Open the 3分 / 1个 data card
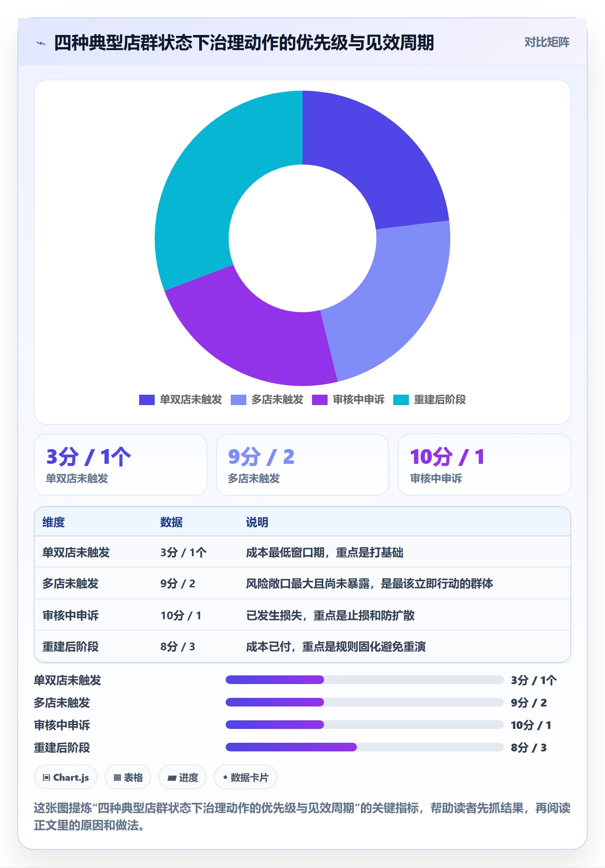Image resolution: width=605 pixels, height=868 pixels. (121, 465)
